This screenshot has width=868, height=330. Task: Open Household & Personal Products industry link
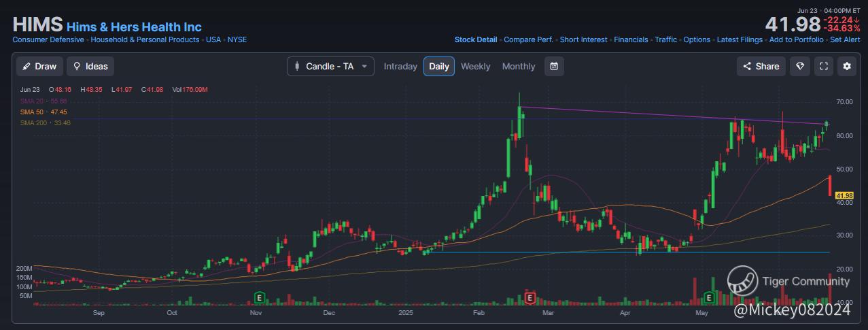pos(145,40)
